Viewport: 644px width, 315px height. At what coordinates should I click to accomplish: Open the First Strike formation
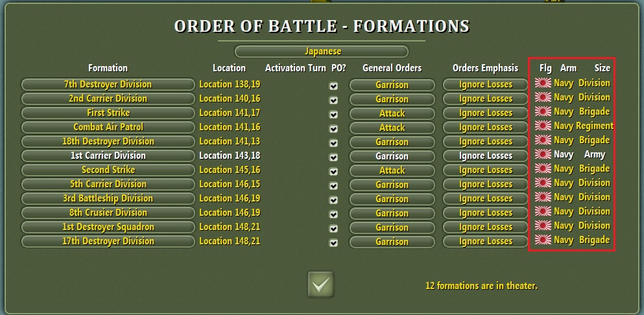(108, 113)
